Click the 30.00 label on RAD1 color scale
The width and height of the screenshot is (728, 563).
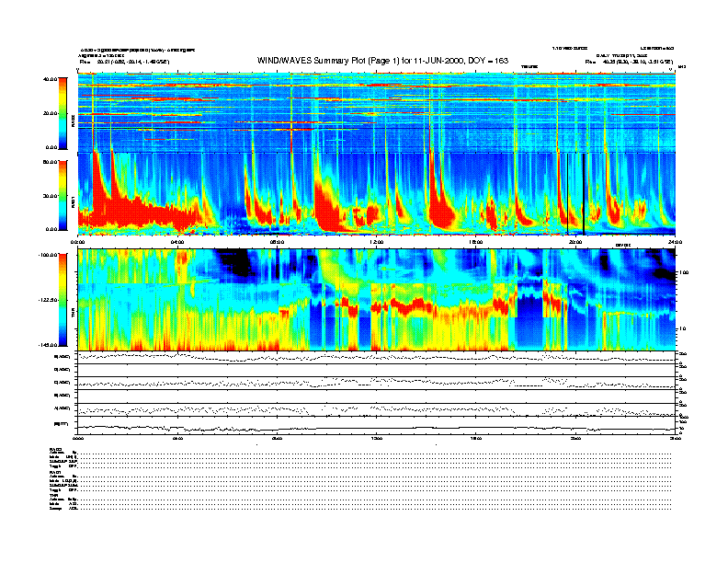point(50,196)
